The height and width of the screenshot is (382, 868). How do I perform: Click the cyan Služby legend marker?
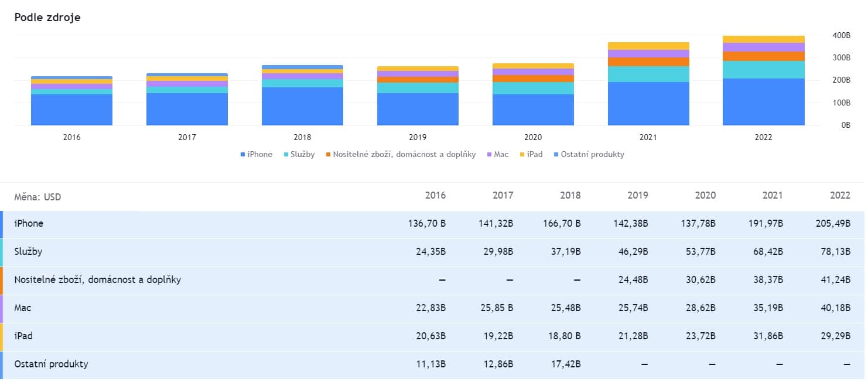click(285, 154)
